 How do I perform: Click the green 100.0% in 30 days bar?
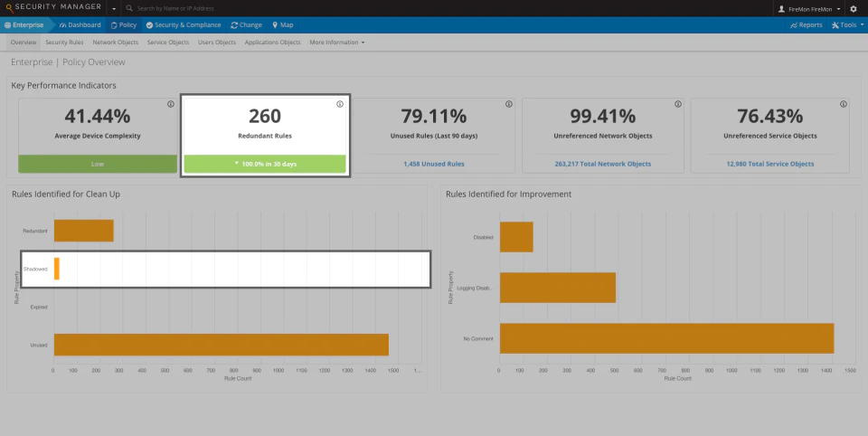265,164
